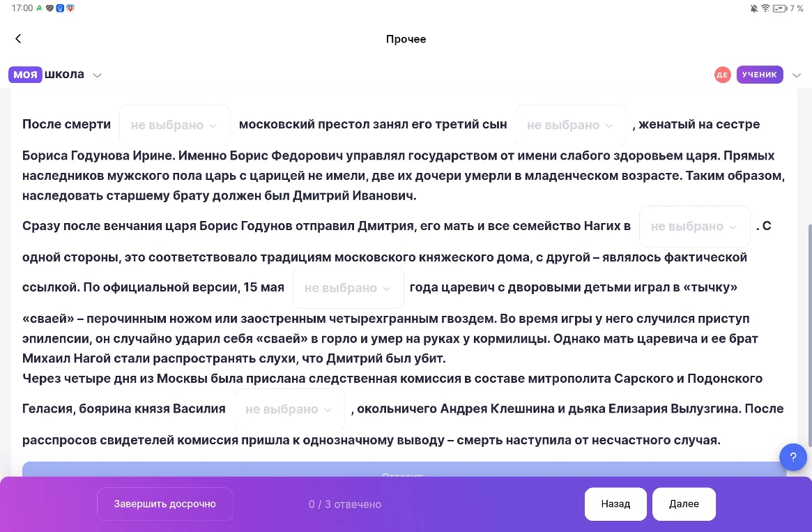Screen dimensions: 812x532
Task: Expand the chevron next to Моя школа
Action: click(97, 75)
